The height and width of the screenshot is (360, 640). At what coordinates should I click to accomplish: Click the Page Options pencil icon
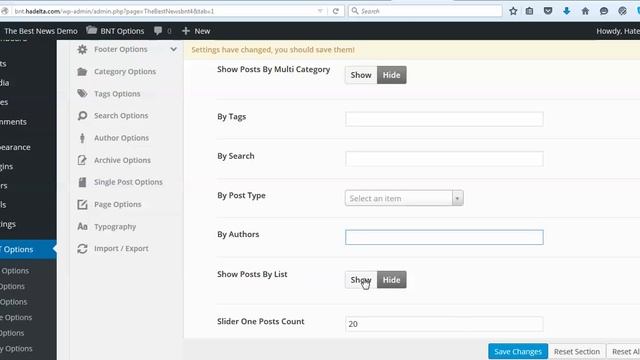click(x=82, y=204)
